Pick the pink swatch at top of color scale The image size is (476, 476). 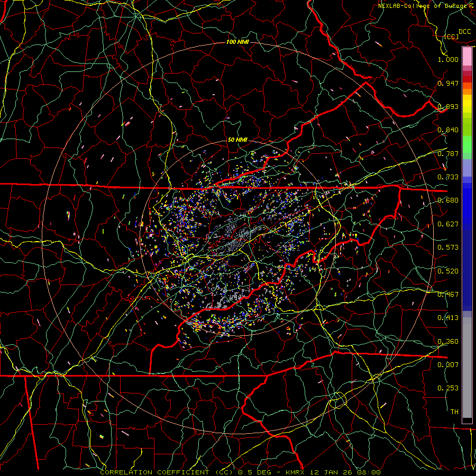coord(467,56)
